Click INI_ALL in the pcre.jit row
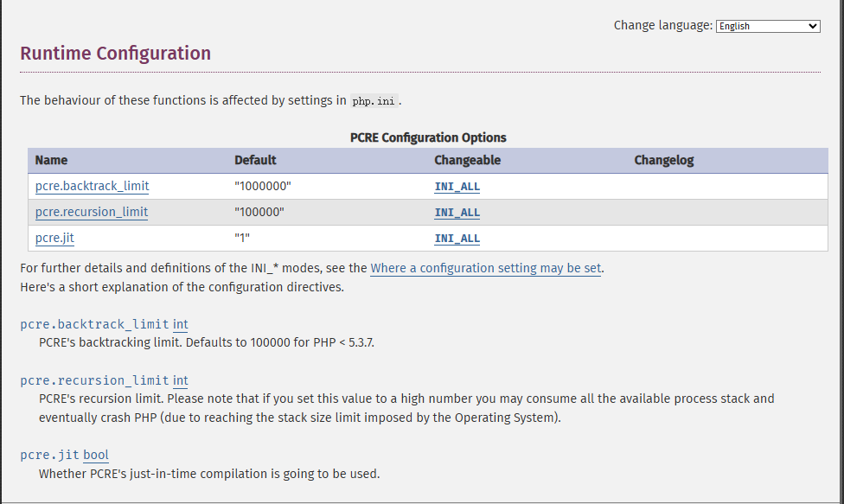Viewport: 844px width, 504px height. [457, 239]
